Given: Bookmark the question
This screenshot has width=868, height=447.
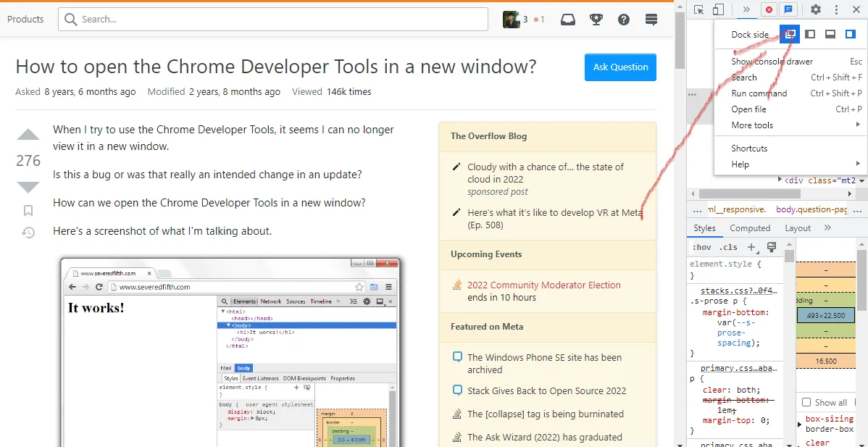Looking at the screenshot, I should click(28, 211).
